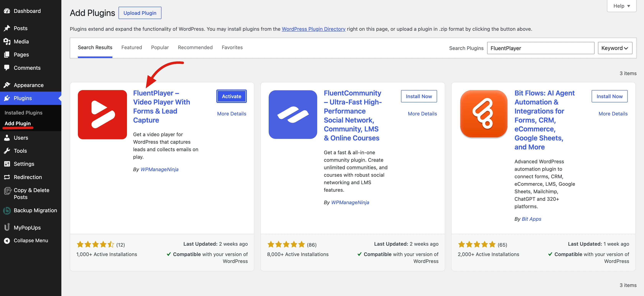Switch to the Search Results tab
Viewport: 644px width, 296px height.
[x=95, y=48]
